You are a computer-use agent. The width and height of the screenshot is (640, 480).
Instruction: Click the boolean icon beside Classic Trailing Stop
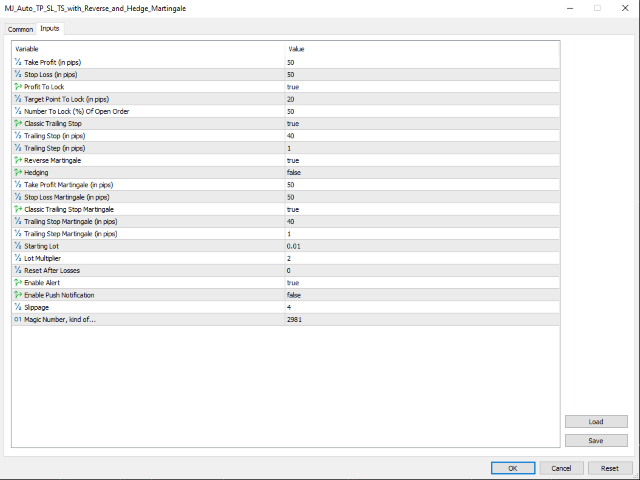click(18, 123)
